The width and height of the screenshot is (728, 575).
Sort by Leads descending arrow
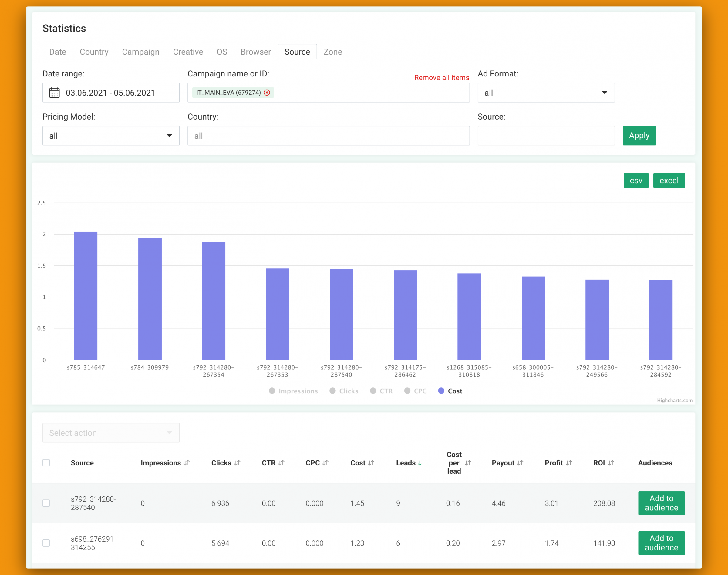coord(420,463)
